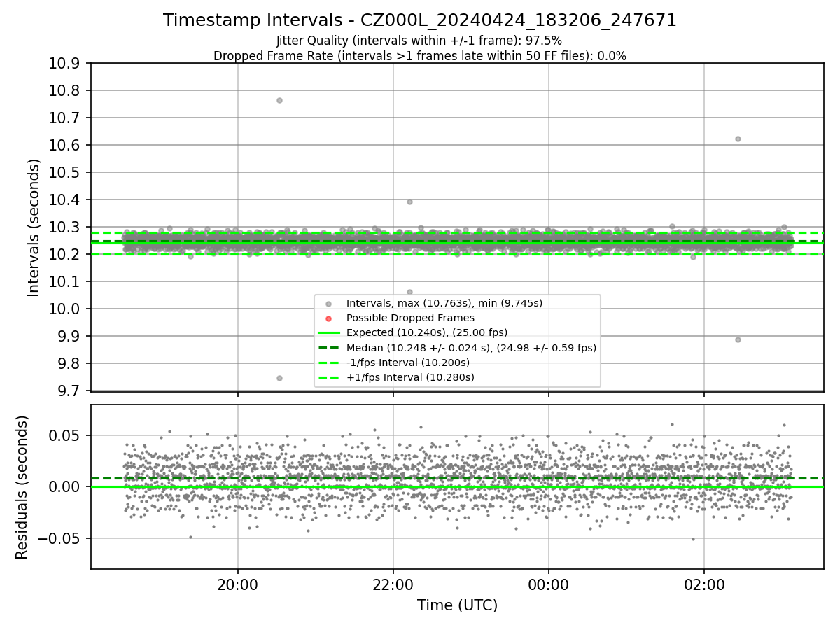Click the dark green dashed line sample for 'Median' in the legend
Image resolution: width=840 pixels, height=630 pixels.
point(328,348)
